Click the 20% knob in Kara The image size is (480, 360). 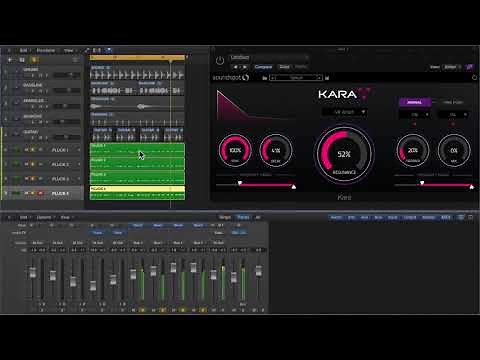413,150
